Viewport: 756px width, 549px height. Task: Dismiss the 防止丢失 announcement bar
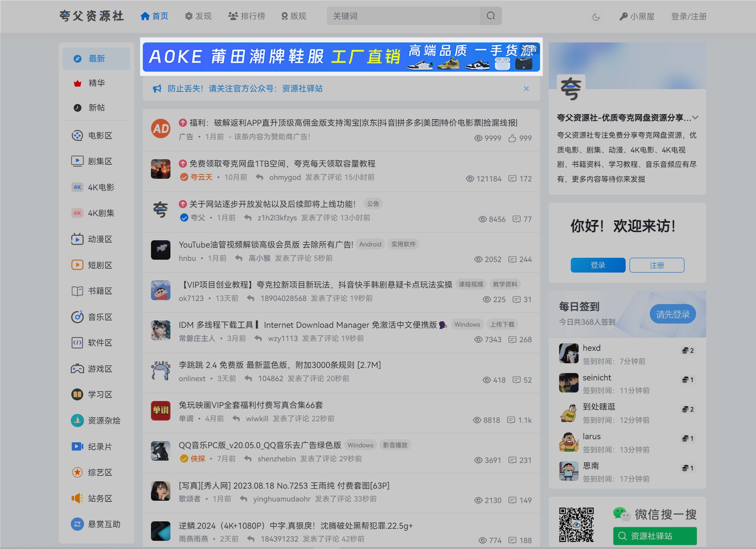[526, 89]
